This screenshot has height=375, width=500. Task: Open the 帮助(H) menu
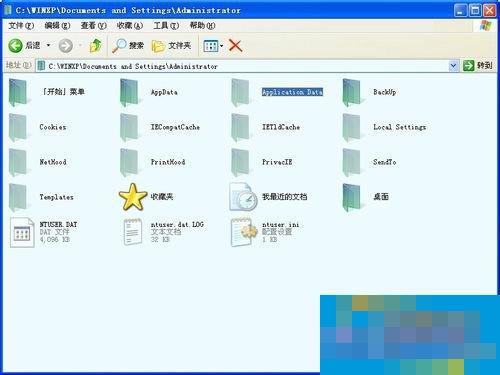(x=203, y=25)
